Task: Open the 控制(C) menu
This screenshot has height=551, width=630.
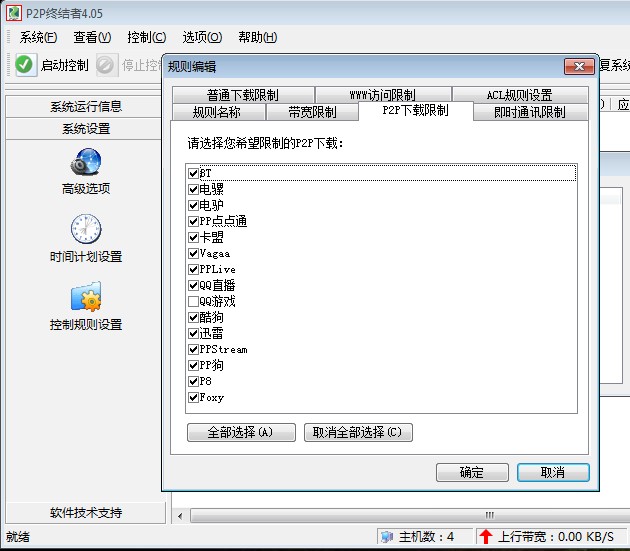Action: pos(147,37)
